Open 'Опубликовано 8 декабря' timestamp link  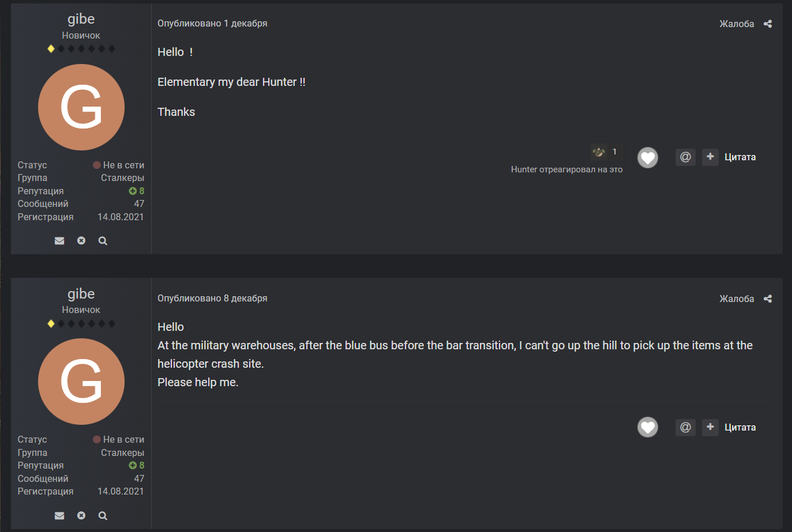[212, 298]
